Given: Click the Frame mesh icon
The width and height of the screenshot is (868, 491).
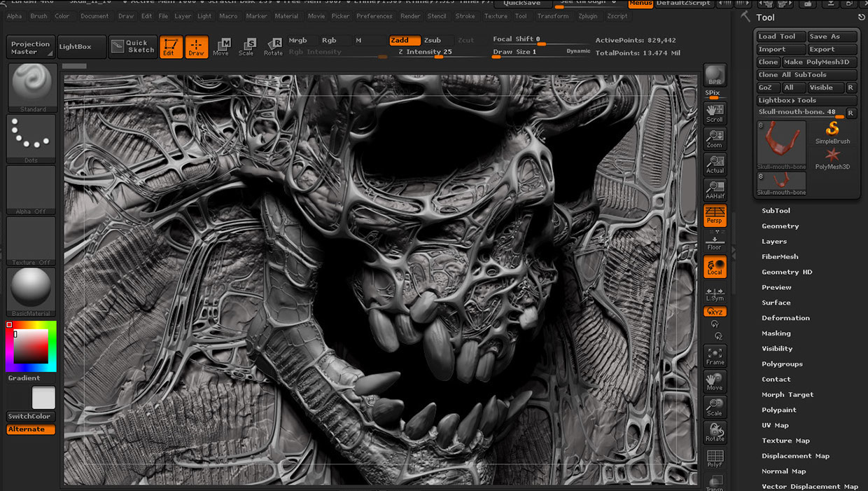Looking at the screenshot, I should pos(715,356).
